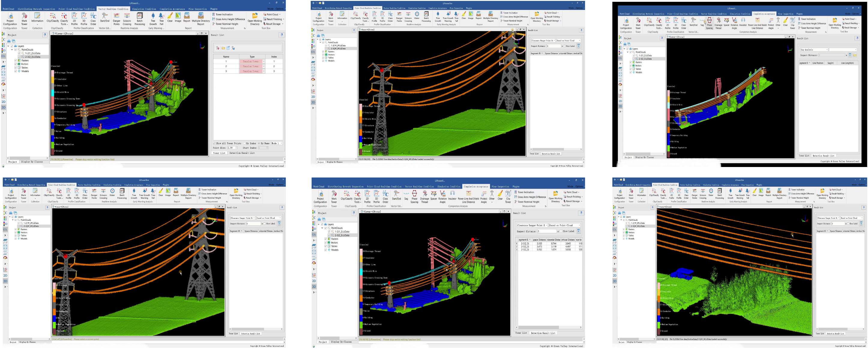Click the Name column header in tower table
The height and width of the screenshot is (349, 868).
pyautogui.click(x=226, y=57)
